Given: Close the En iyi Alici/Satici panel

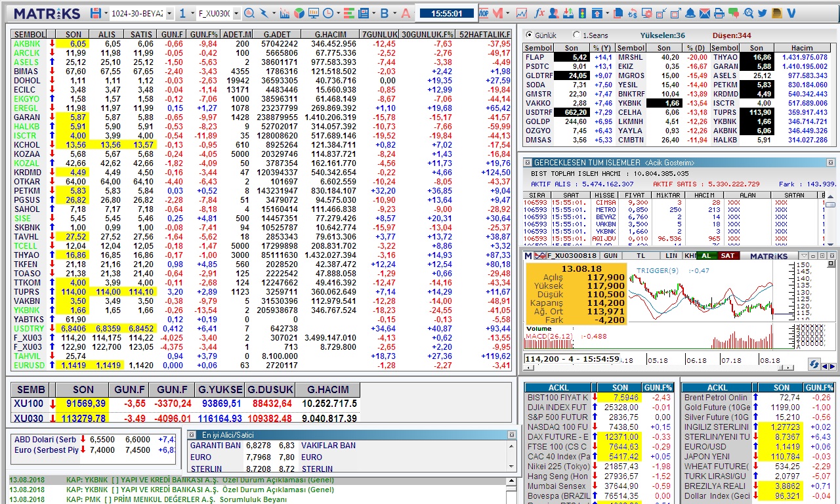Looking at the screenshot, I should [512, 434].
